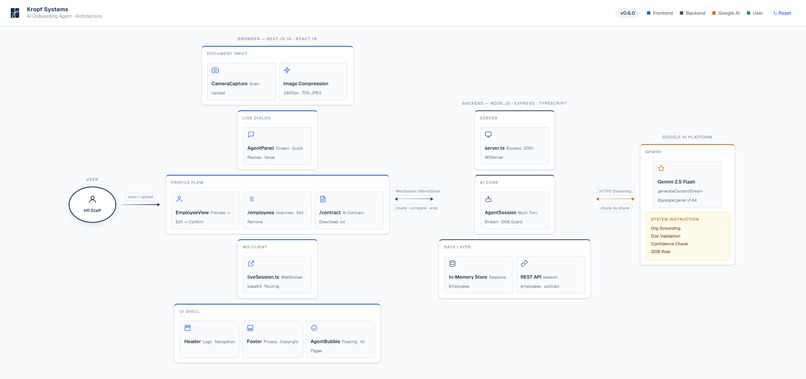Click the 'scan / upload' edge label
Image resolution: width=806 pixels, height=379 pixels.
coord(141,196)
